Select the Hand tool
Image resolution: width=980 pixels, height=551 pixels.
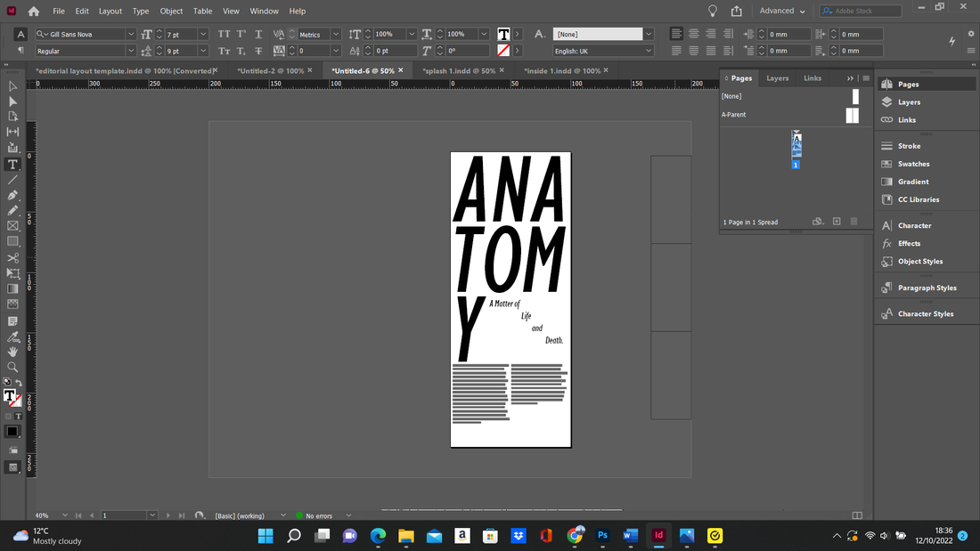12,352
